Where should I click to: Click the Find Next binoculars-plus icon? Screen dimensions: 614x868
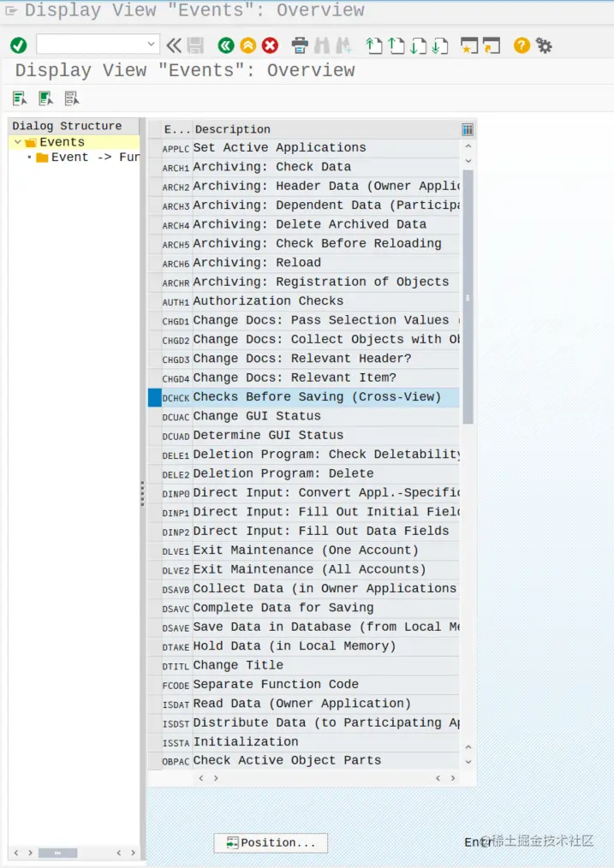tap(343, 45)
